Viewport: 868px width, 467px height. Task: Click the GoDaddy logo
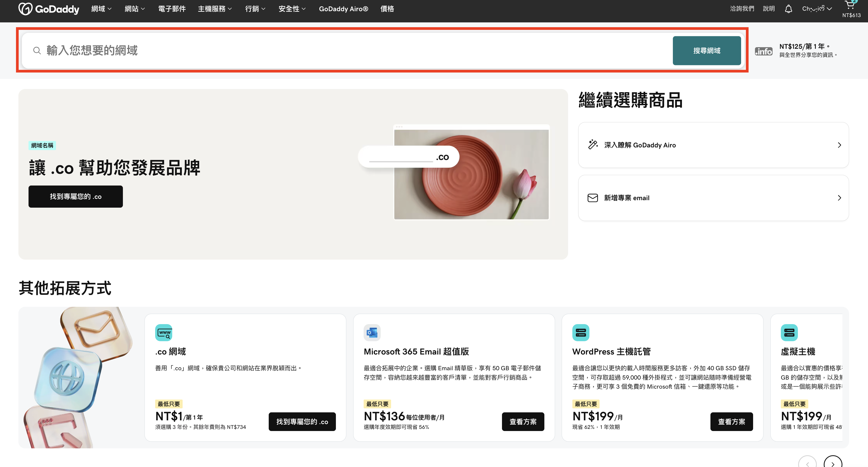[49, 9]
